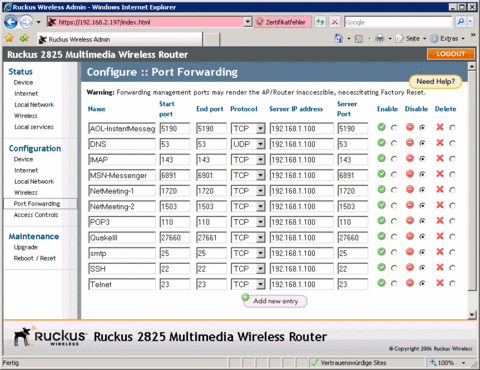
Task: Click the red Disable icon for smtp row
Action: (410, 252)
